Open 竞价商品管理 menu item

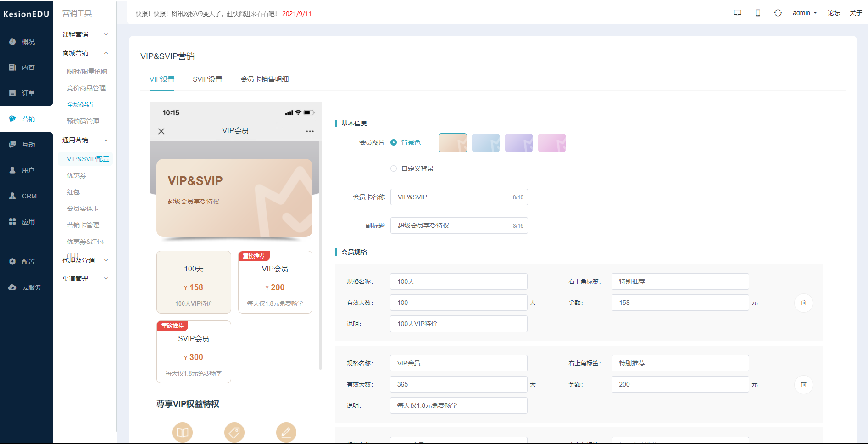point(86,88)
